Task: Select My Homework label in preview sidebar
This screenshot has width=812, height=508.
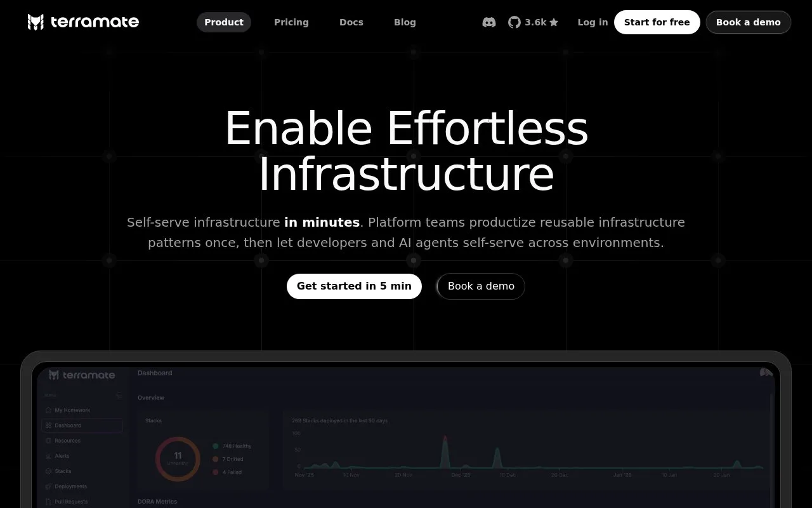Action: 72,410
